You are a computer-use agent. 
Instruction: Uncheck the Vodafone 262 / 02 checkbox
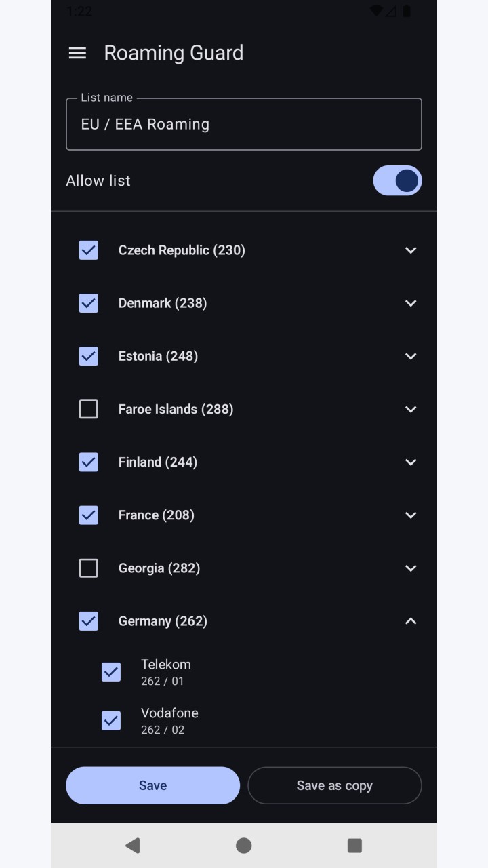point(111,721)
